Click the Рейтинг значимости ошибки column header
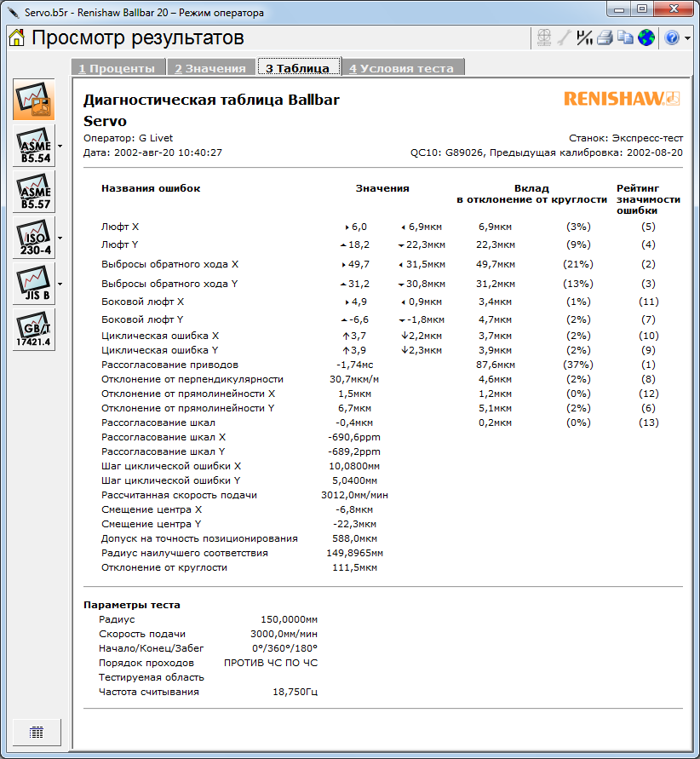The height and width of the screenshot is (759, 700). [x=648, y=199]
